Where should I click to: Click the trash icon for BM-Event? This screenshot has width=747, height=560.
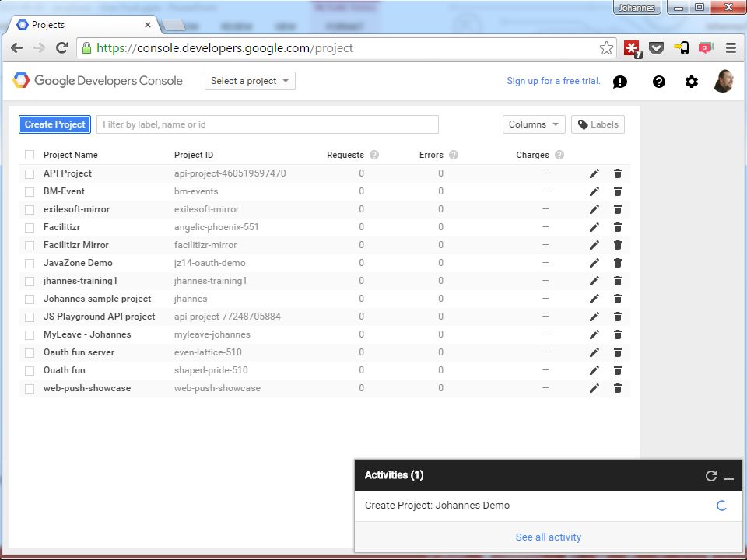pos(617,191)
